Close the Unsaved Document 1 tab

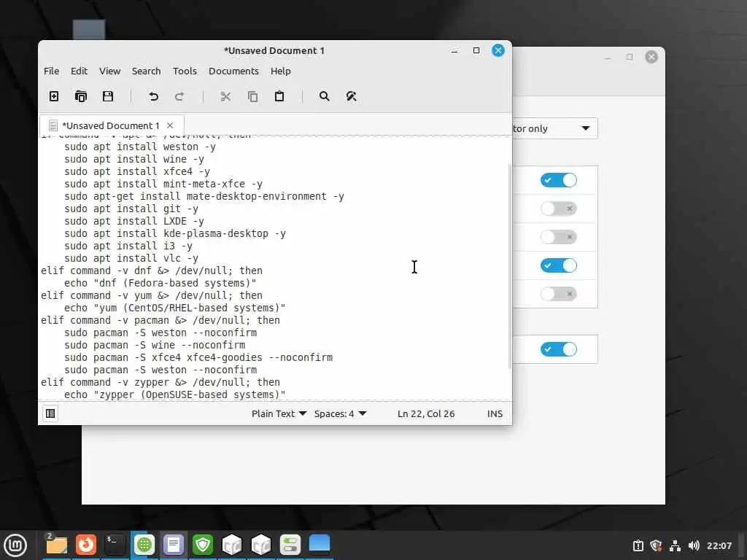170,125
